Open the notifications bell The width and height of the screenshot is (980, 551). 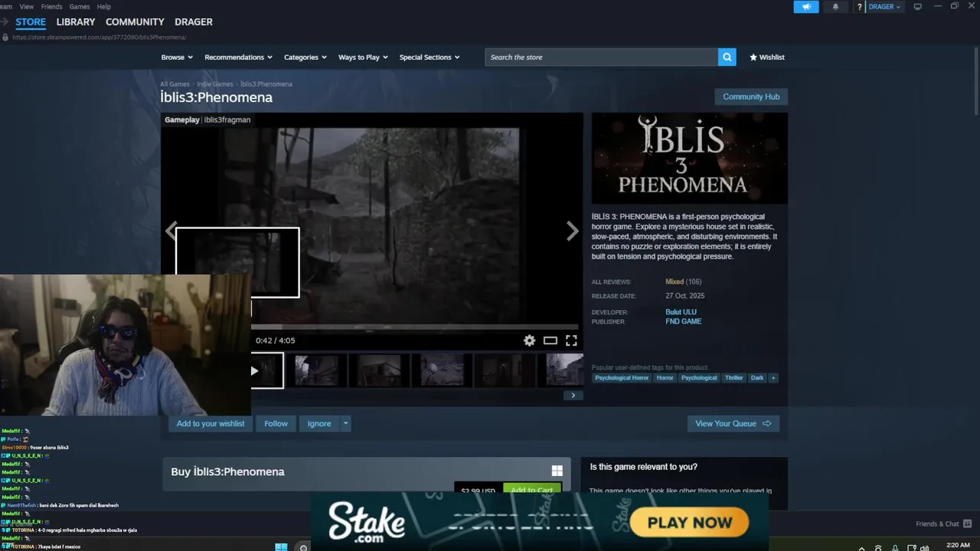(x=835, y=7)
